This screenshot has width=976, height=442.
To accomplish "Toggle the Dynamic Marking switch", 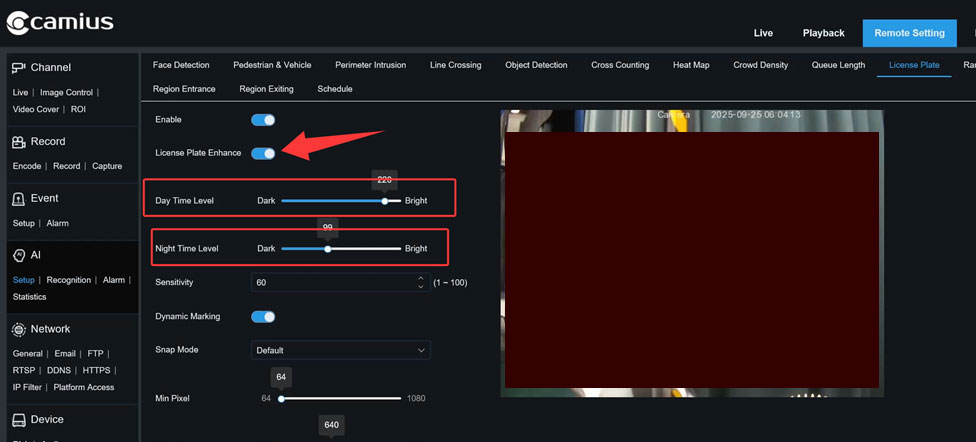I will 263,317.
